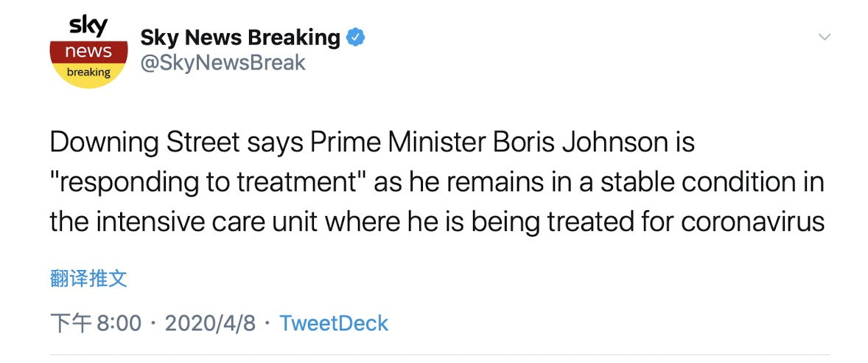
Task: Open the TweetDeck source link
Action: pyautogui.click(x=334, y=323)
